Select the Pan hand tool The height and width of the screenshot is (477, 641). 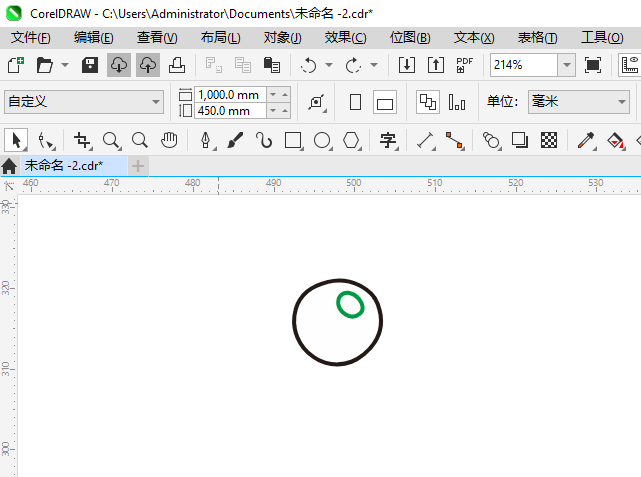point(170,141)
